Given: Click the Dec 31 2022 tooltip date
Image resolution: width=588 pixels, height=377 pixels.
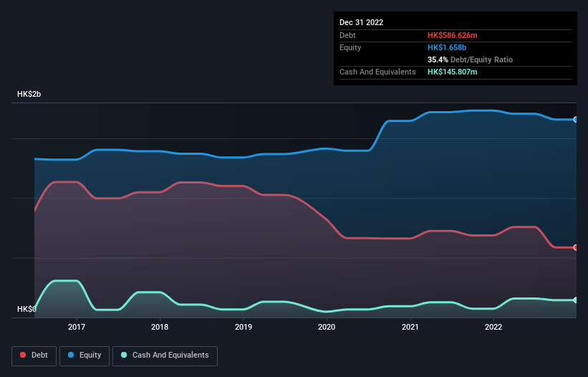Looking at the screenshot, I should 361,22.
